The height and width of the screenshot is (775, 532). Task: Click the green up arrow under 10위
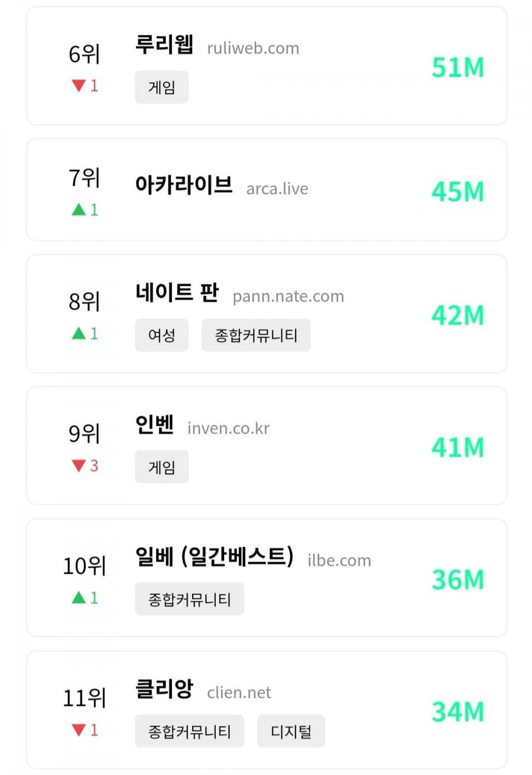point(79,598)
